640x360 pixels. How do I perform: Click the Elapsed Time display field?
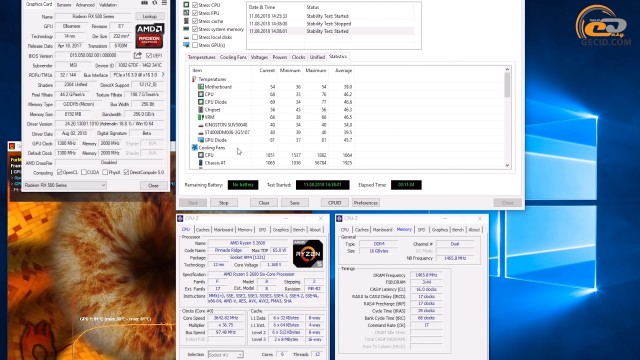(x=406, y=185)
